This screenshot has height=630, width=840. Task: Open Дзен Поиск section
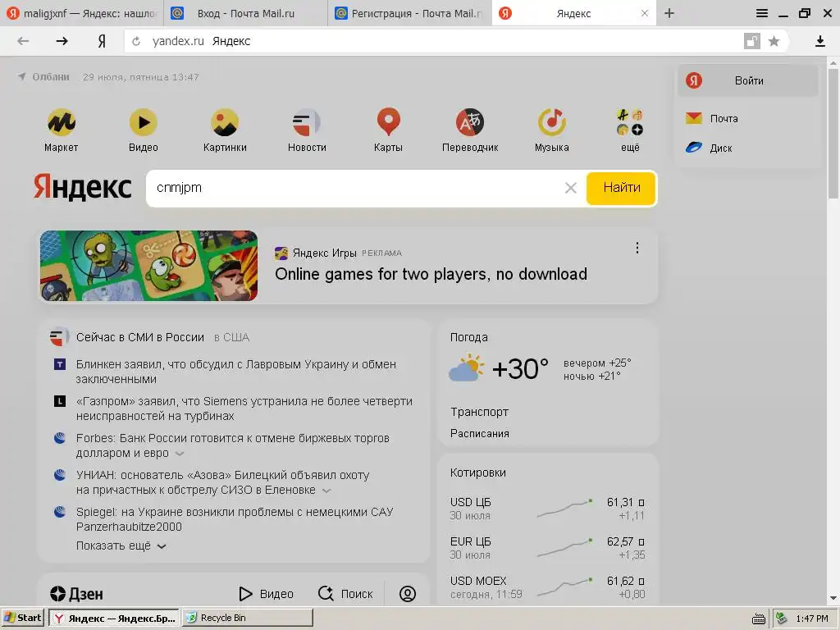(345, 594)
